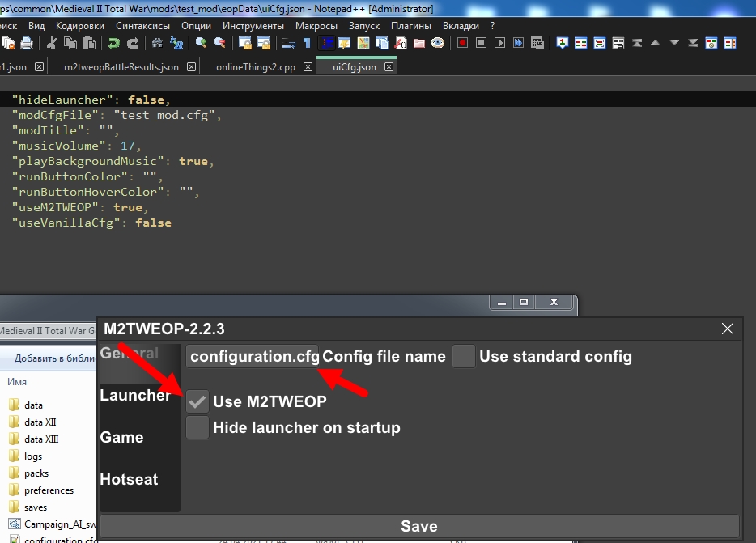Cut selection with the scissors icon
The image size is (756, 543).
52,44
